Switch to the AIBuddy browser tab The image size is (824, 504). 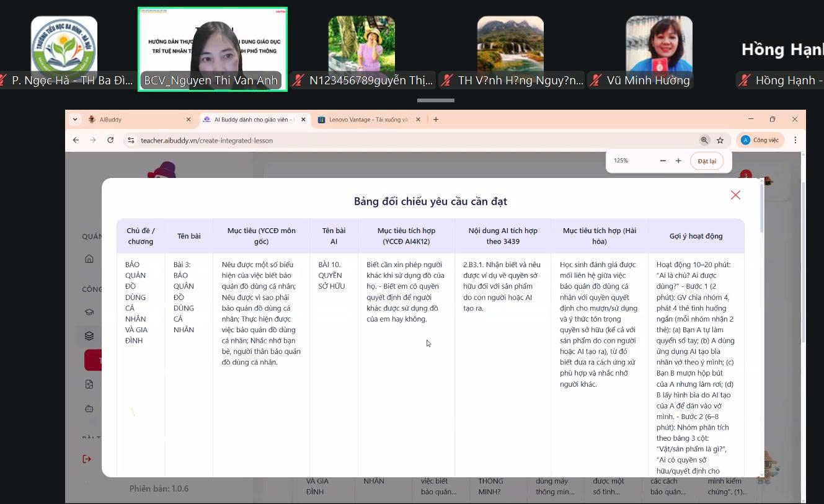pyautogui.click(x=136, y=120)
